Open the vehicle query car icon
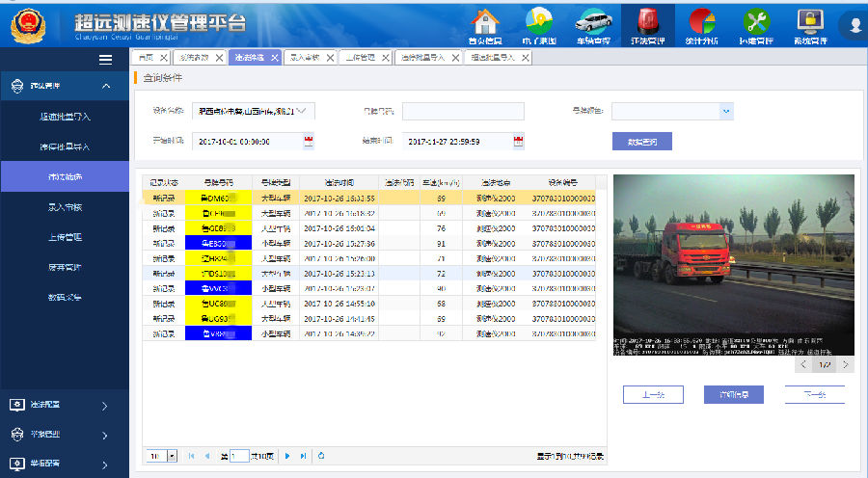 click(594, 20)
